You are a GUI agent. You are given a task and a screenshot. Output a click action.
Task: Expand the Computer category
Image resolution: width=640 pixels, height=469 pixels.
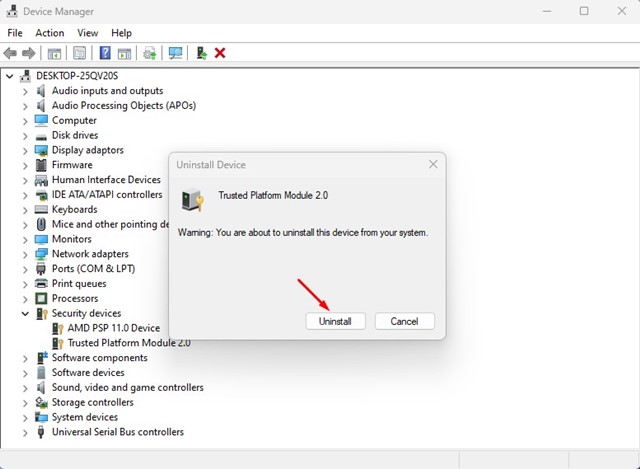pyautogui.click(x=25, y=121)
